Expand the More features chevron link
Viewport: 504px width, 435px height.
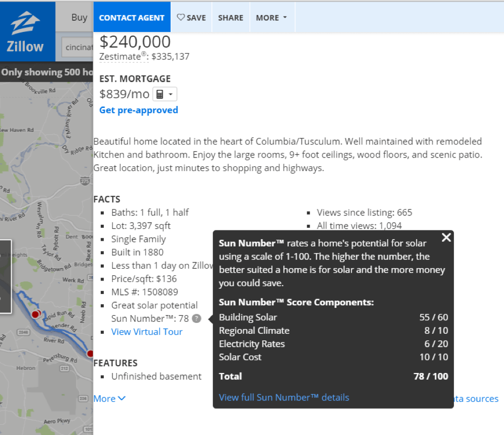109,399
